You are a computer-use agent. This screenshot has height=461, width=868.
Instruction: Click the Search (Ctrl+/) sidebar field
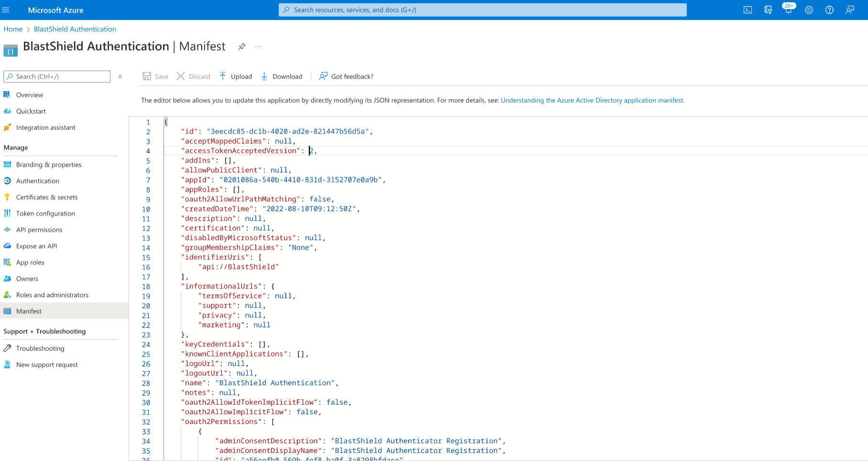(56, 76)
